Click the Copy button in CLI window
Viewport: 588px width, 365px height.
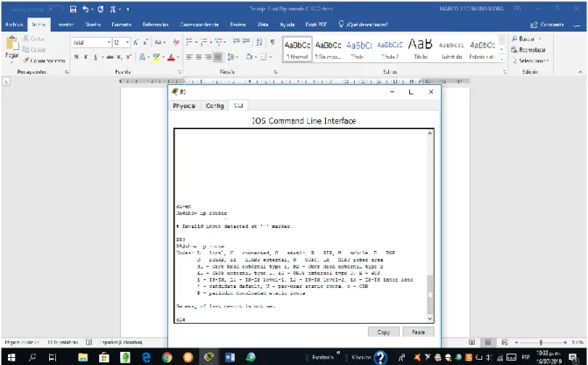tap(383, 332)
